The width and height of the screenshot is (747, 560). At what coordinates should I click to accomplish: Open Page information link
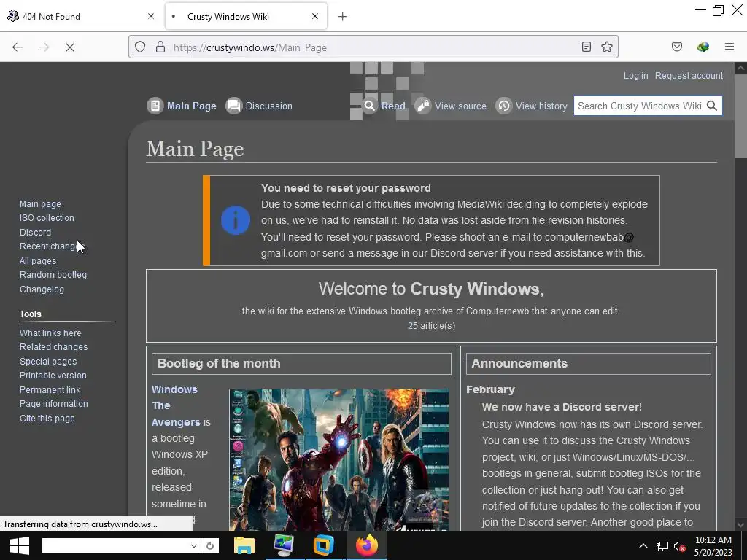pyautogui.click(x=53, y=404)
